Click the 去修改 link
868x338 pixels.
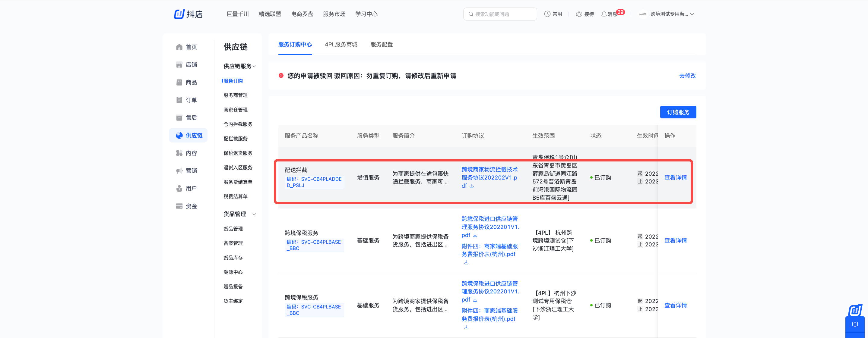click(x=687, y=76)
